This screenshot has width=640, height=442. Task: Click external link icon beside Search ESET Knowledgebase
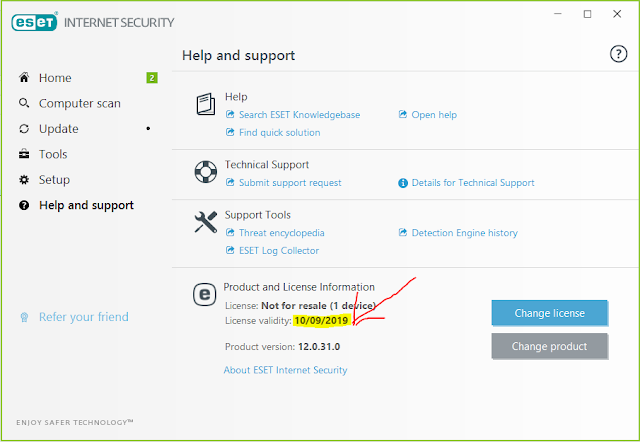(230, 114)
